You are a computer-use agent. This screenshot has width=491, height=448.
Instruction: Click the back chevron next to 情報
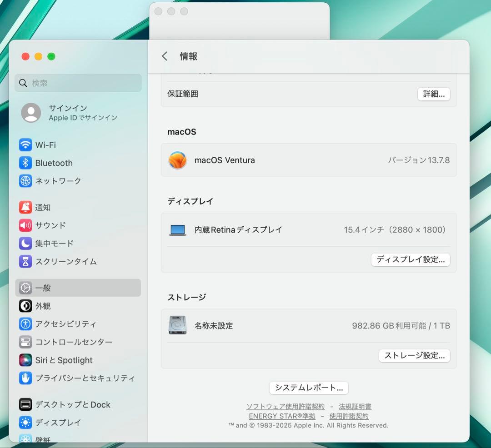[165, 56]
